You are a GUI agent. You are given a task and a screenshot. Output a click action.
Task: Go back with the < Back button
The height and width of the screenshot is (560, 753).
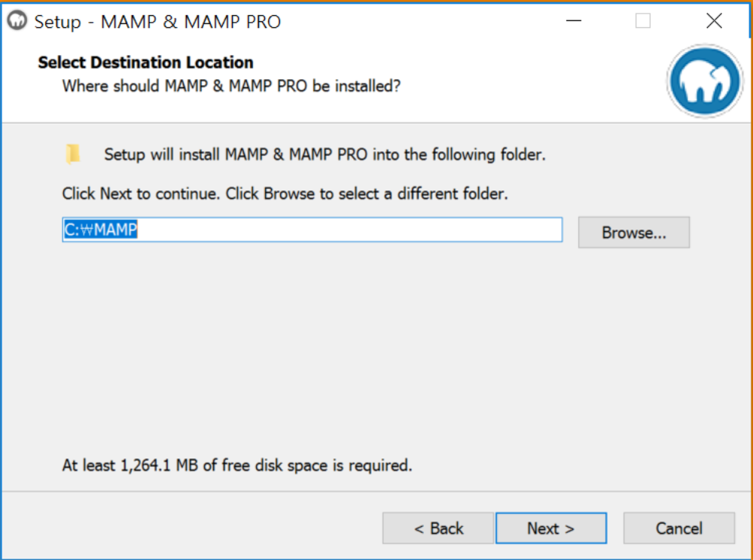tap(438, 528)
